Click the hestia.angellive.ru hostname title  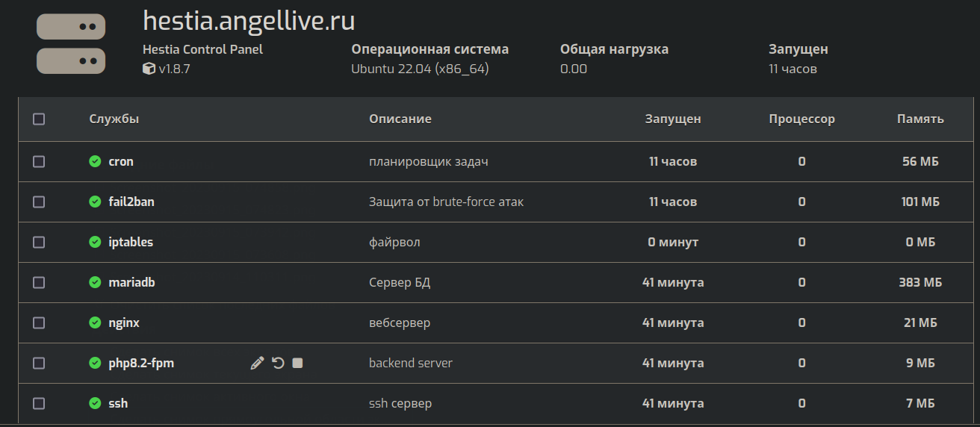(x=249, y=20)
